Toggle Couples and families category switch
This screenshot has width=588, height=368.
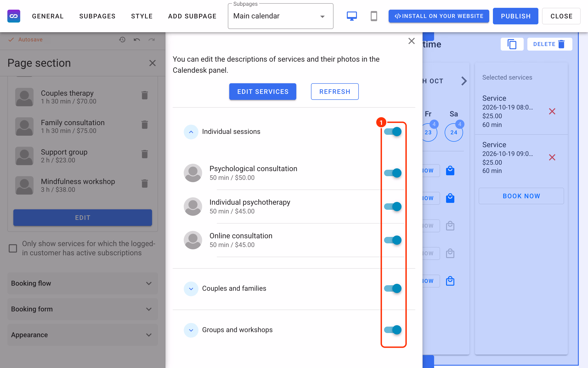[x=393, y=288]
